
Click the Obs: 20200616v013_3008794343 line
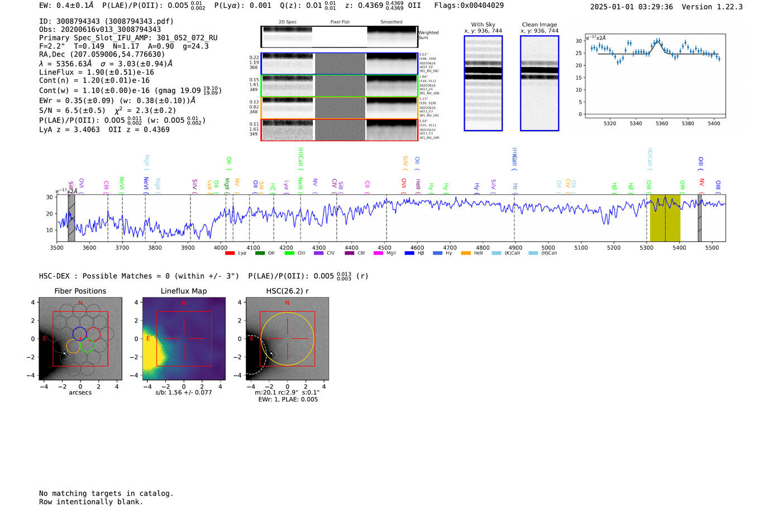pyautogui.click(x=100, y=30)
